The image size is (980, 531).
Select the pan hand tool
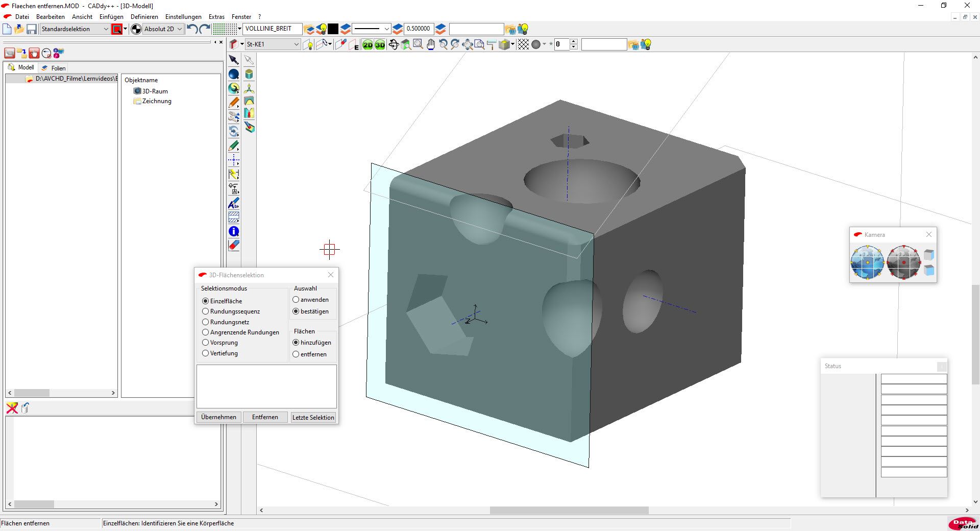(431, 45)
